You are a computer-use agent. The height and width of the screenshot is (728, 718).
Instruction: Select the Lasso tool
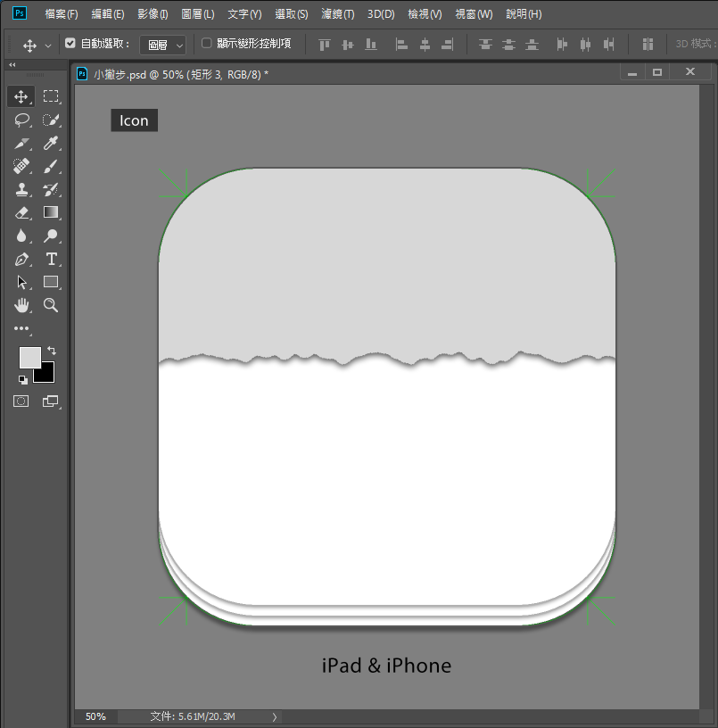(x=21, y=120)
